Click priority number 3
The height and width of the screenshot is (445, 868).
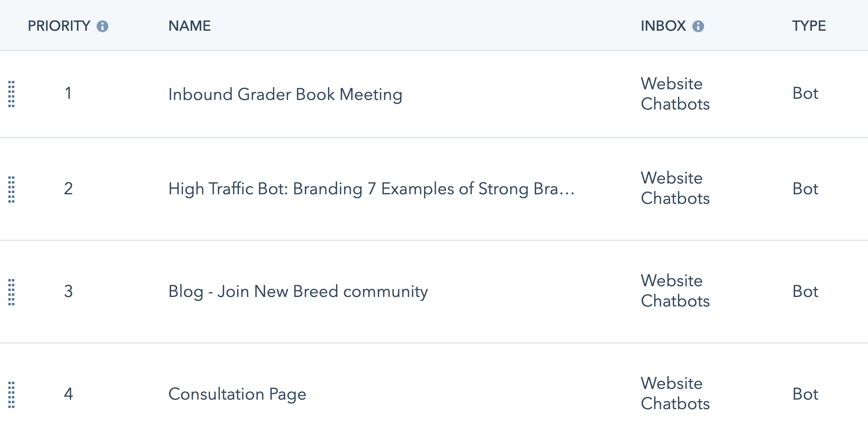(68, 291)
